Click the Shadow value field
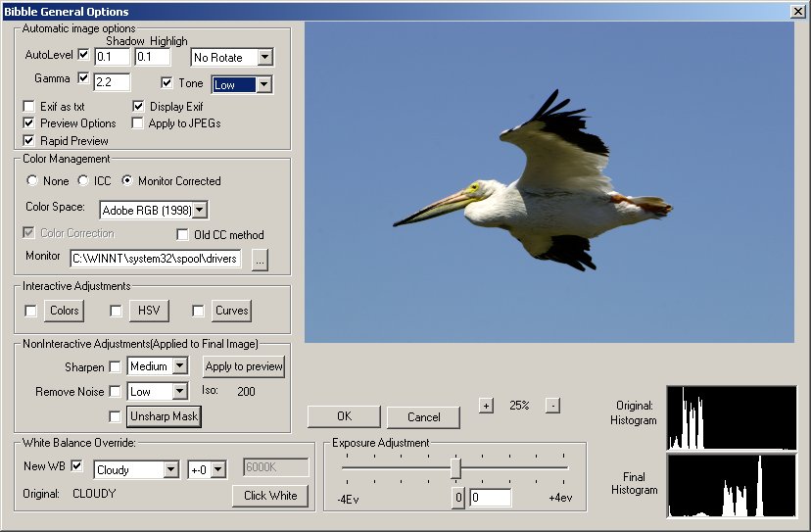The height and width of the screenshot is (532, 811). pyautogui.click(x=113, y=57)
